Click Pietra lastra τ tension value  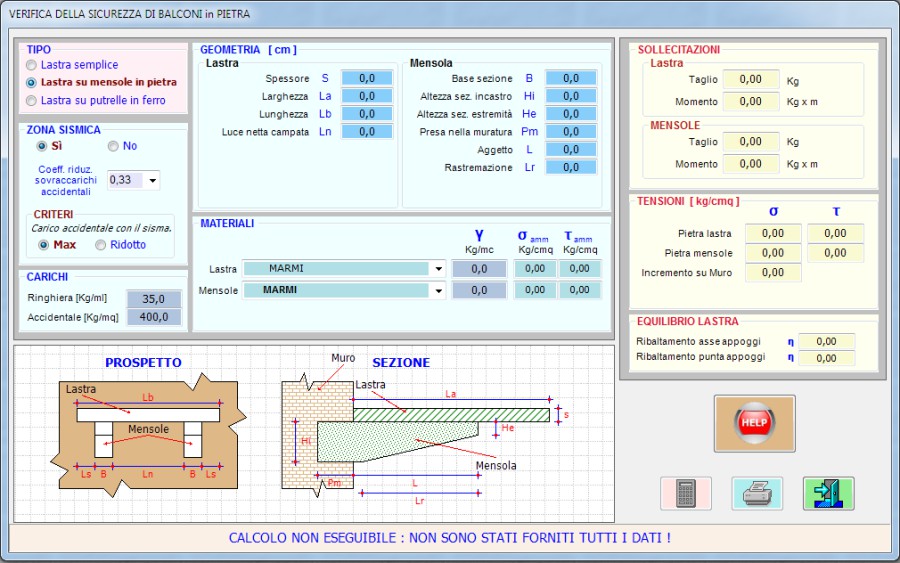pyautogui.click(x=835, y=233)
